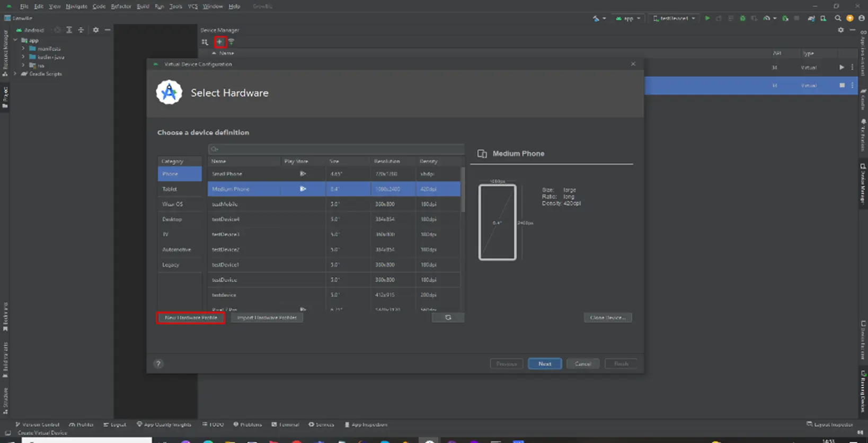868x443 pixels.
Task: Click the green Run app icon
Action: (x=707, y=19)
